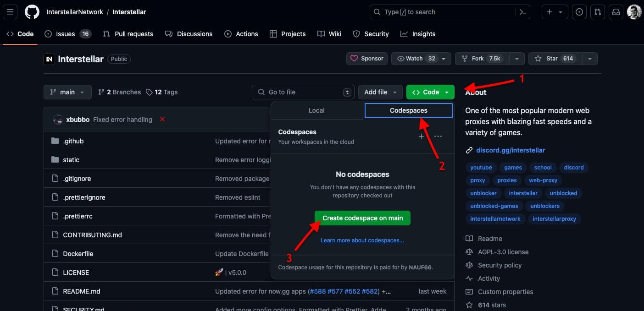Open pull requests icon in header
This screenshot has height=311, width=644.
click(597, 12)
